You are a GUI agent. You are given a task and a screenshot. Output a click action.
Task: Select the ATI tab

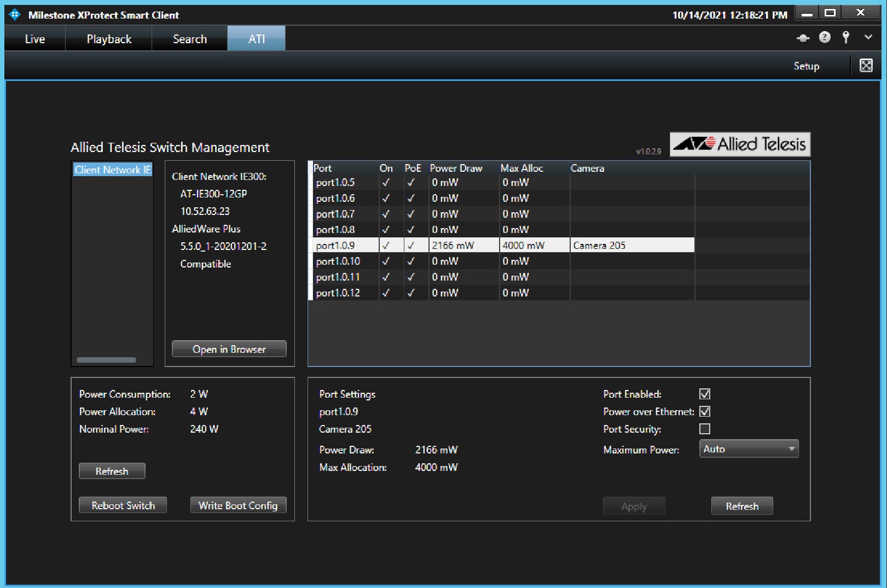257,39
